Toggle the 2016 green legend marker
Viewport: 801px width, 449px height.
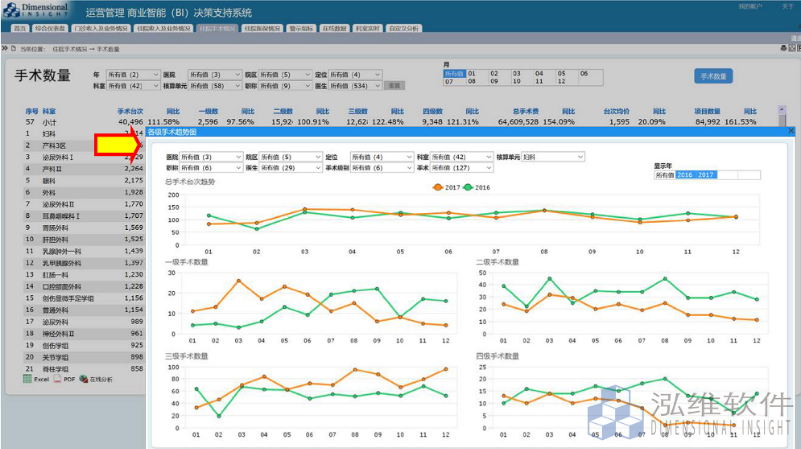(468, 187)
